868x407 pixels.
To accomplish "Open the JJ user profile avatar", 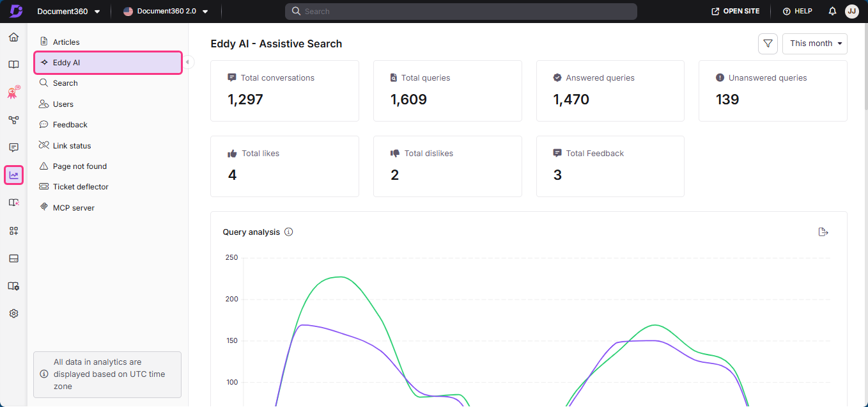I will point(851,12).
